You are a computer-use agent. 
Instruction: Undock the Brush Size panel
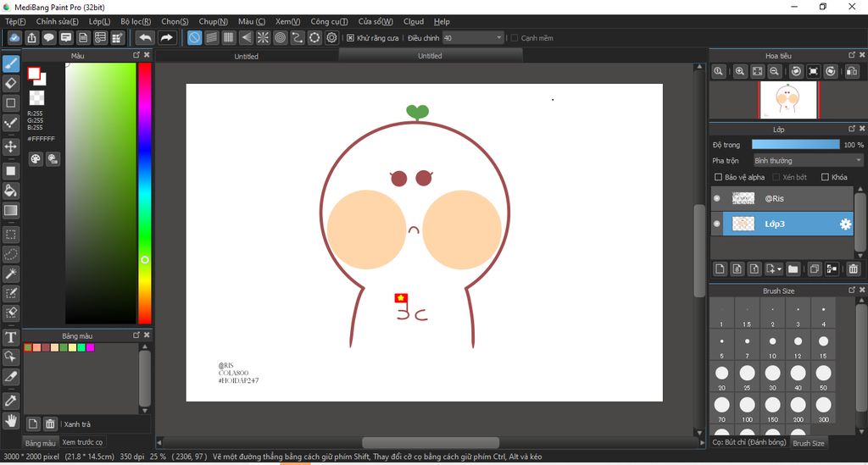point(852,290)
